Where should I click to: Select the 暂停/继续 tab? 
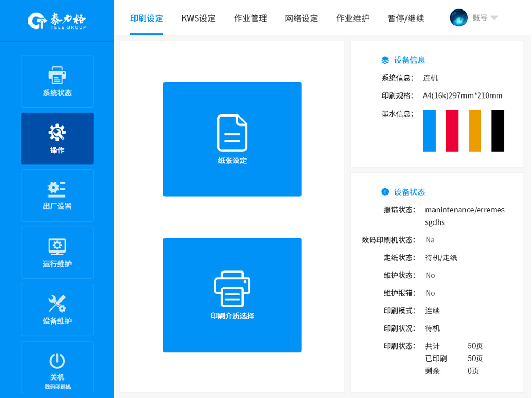(x=406, y=18)
